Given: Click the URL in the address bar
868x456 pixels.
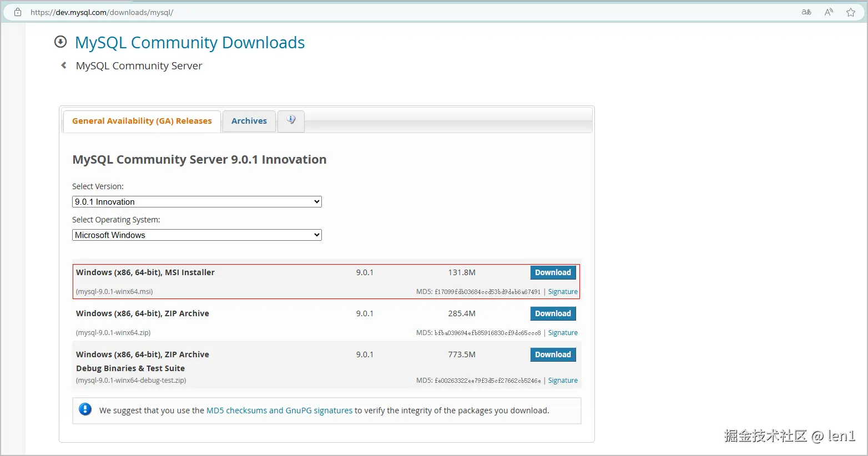Looking at the screenshot, I should coord(102,12).
